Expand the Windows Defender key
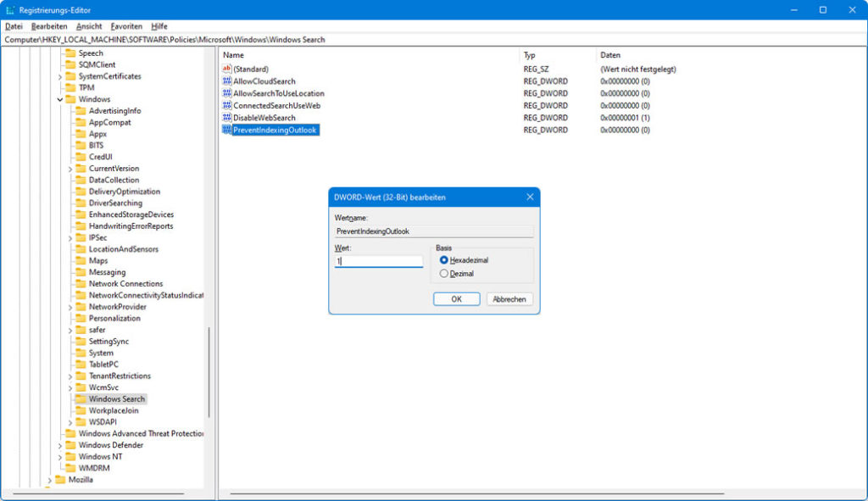Image resolution: width=868 pixels, height=501 pixels. click(x=60, y=446)
